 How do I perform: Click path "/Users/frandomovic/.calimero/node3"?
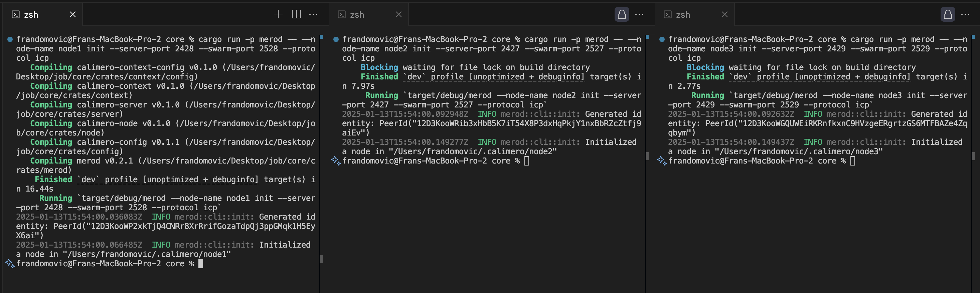coord(799,151)
